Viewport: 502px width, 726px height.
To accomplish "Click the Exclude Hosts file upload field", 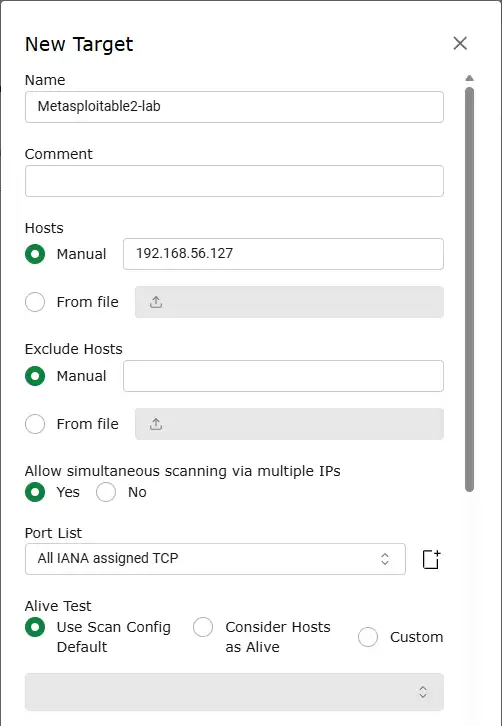I will pos(289,424).
